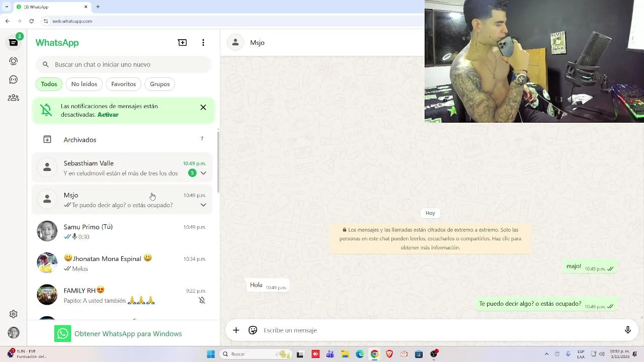Open the chat list three-dot menu
The image size is (644, 362).
203,43
